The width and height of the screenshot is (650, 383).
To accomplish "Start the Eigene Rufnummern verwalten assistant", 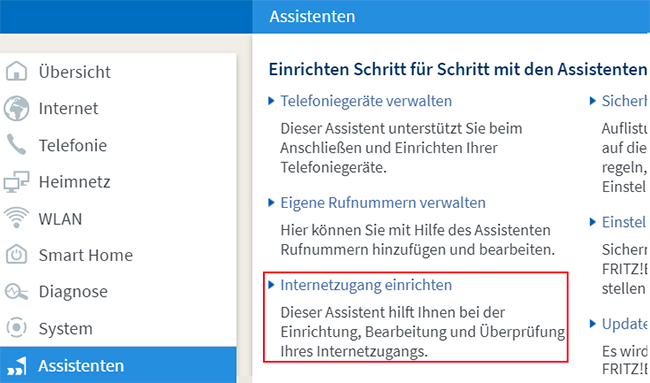I will coord(383,203).
